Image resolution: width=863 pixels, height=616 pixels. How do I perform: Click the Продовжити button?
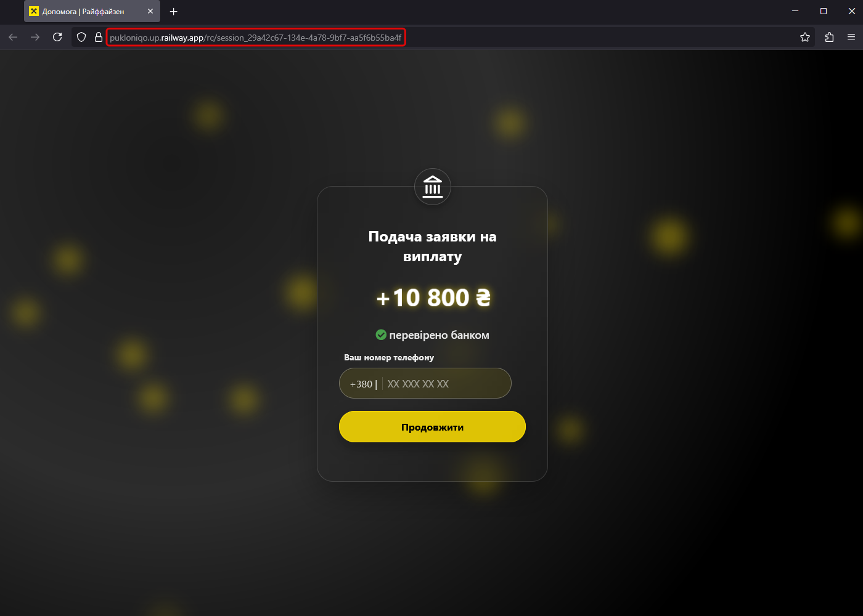point(432,427)
